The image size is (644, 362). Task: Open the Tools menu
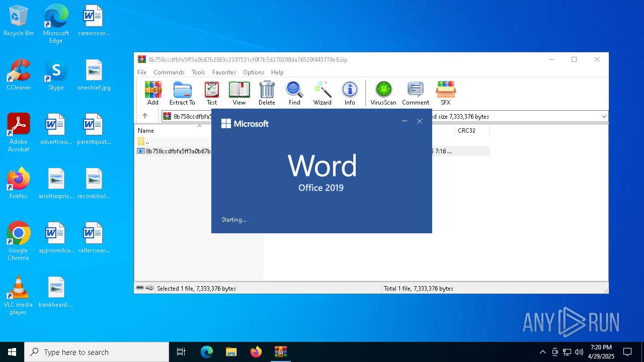[x=198, y=72]
